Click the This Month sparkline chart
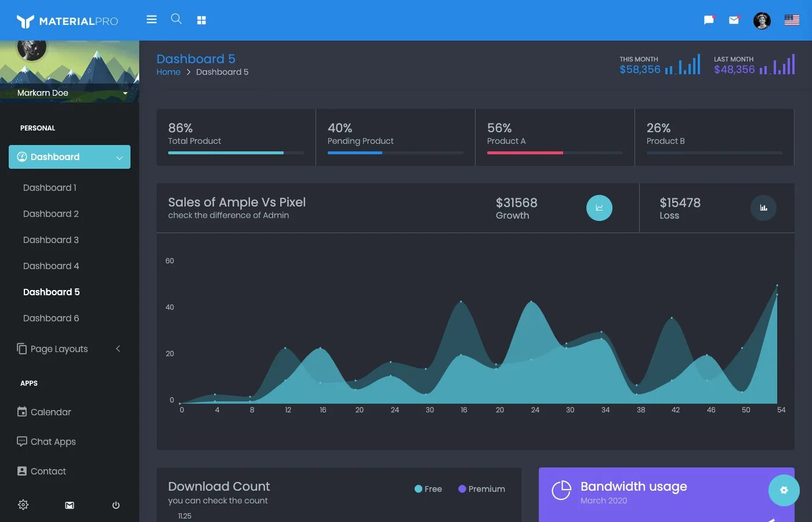Viewport: 812px width, 522px height. point(683,64)
